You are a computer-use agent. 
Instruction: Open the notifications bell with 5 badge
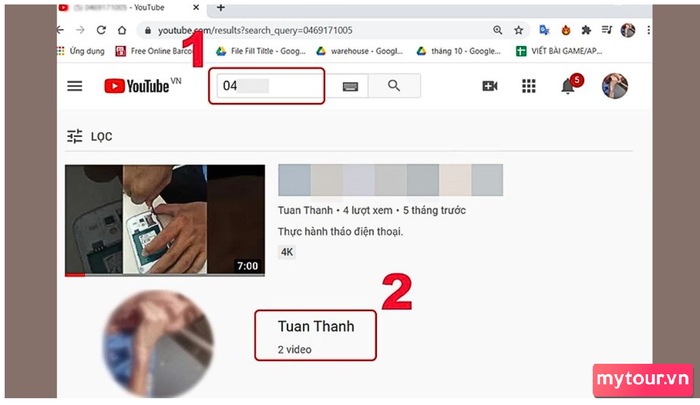coord(570,84)
